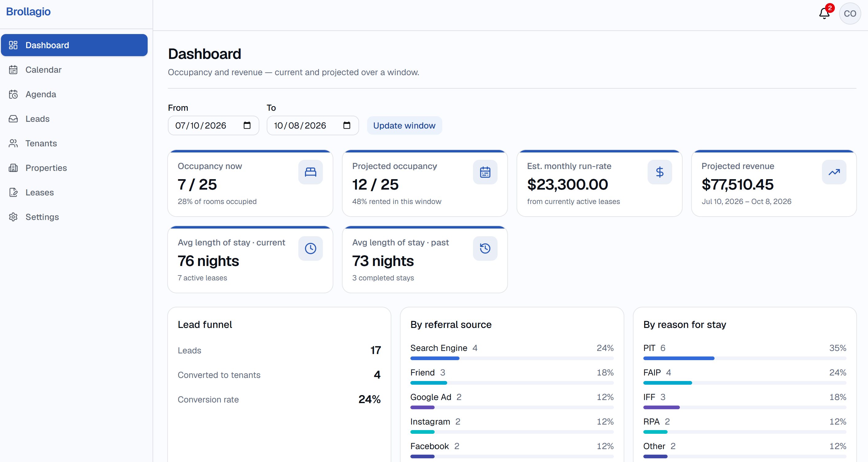Image resolution: width=868 pixels, height=462 pixels.
Task: Click the bed icon in Occupancy now
Action: click(x=310, y=172)
